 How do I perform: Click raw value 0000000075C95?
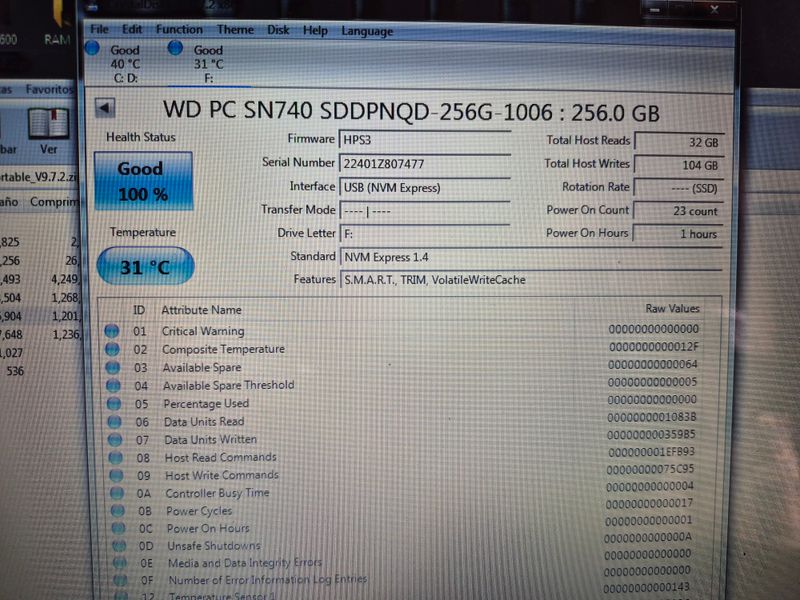pos(650,469)
